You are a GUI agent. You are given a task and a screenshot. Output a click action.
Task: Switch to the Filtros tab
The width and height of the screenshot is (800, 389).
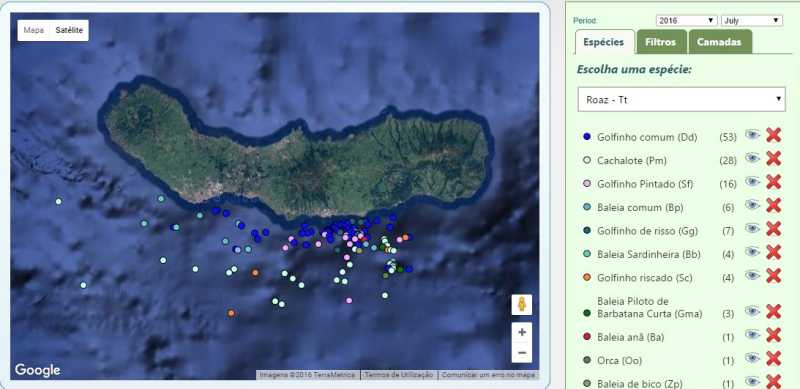point(660,42)
